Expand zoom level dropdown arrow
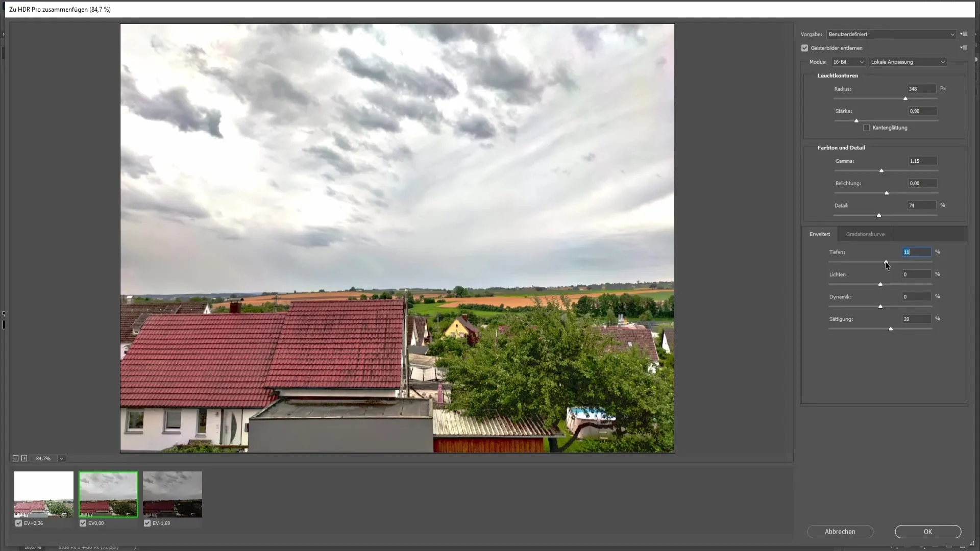The height and width of the screenshot is (551, 980). pos(61,458)
